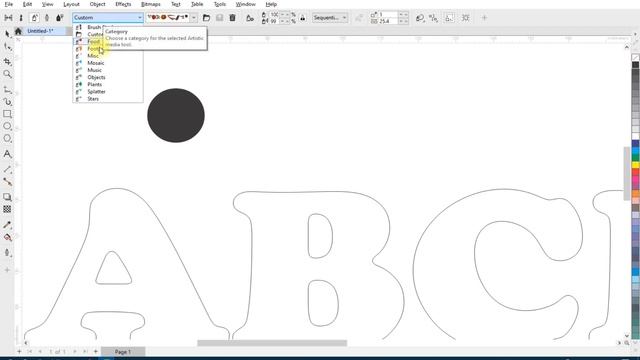The height and width of the screenshot is (360, 640).
Task: Open the Bitmaps menu
Action: (151, 4)
